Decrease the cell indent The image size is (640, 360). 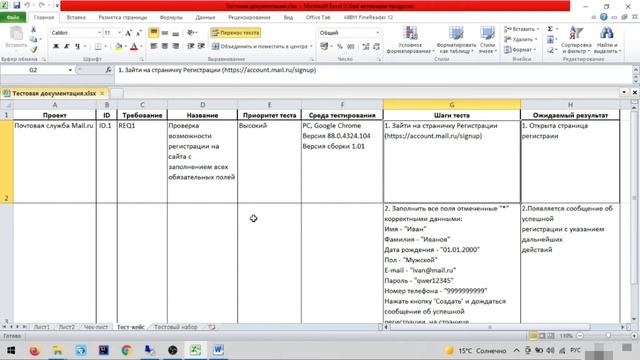pyautogui.click(x=191, y=46)
